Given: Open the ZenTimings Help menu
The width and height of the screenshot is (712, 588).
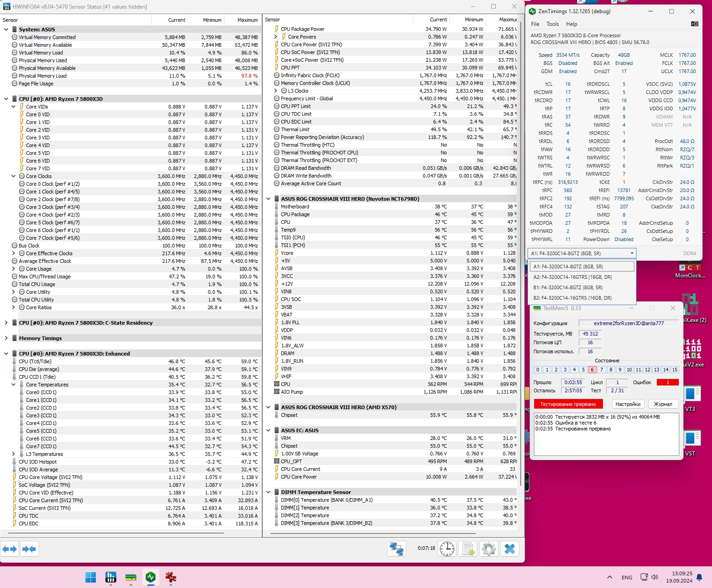Looking at the screenshot, I should [x=572, y=24].
